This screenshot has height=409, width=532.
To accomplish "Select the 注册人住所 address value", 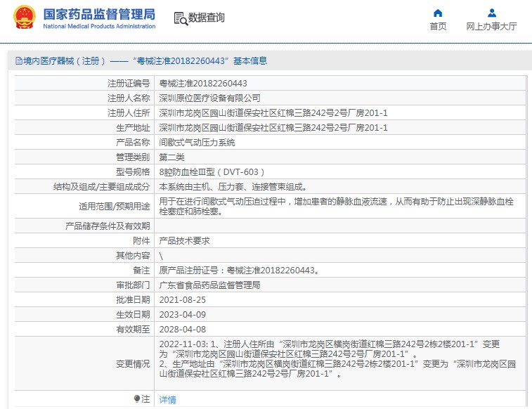I will click(273, 113).
